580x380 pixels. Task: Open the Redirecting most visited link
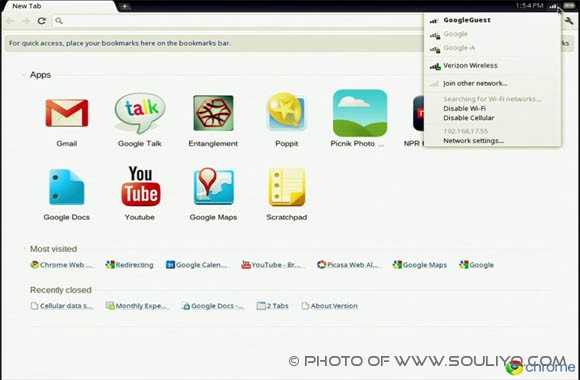tap(129, 265)
